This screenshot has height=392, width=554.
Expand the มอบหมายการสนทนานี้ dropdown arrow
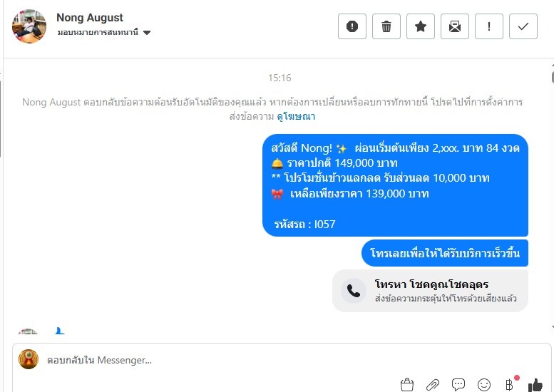click(x=147, y=33)
